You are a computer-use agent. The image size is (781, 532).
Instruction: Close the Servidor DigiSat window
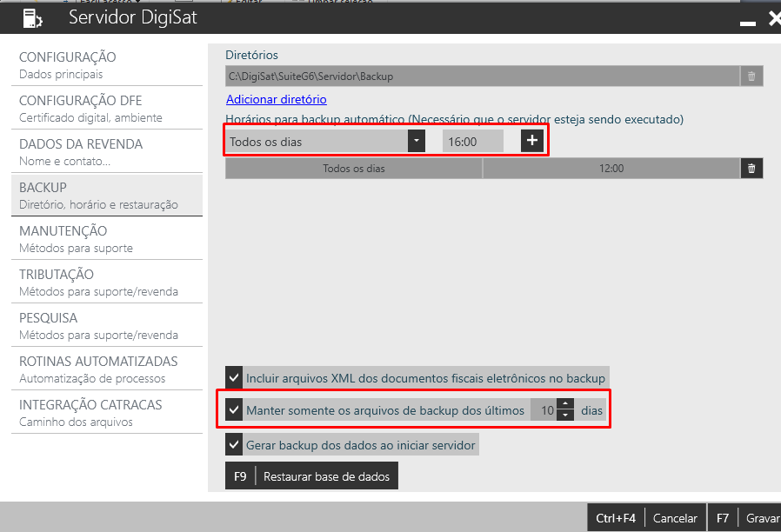click(775, 18)
